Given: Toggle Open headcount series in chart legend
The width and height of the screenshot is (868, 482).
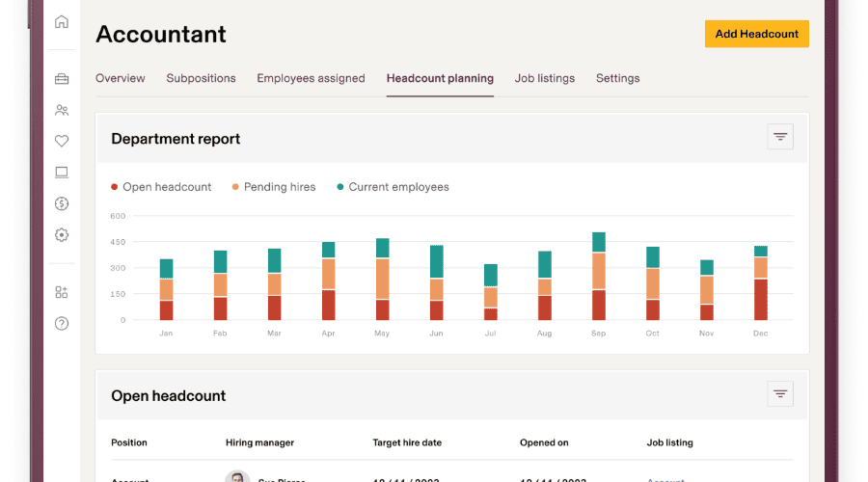Looking at the screenshot, I should click(x=161, y=187).
